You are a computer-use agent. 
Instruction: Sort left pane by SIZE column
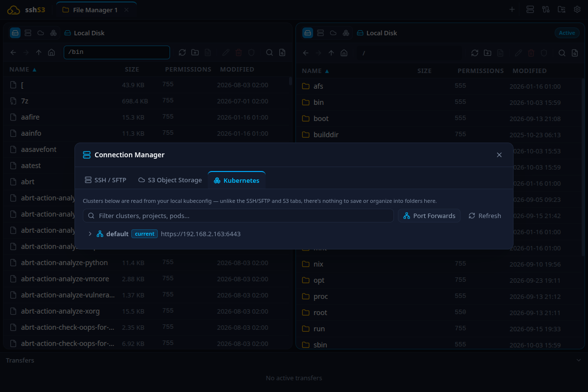coord(132,69)
